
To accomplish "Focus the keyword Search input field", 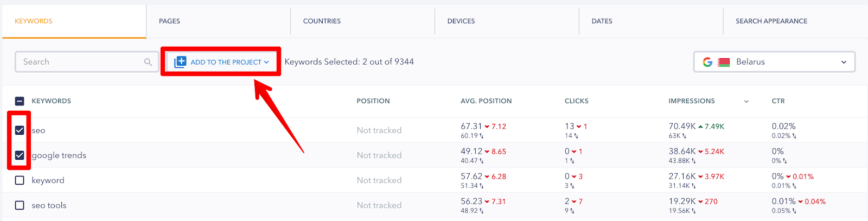I will pos(86,62).
